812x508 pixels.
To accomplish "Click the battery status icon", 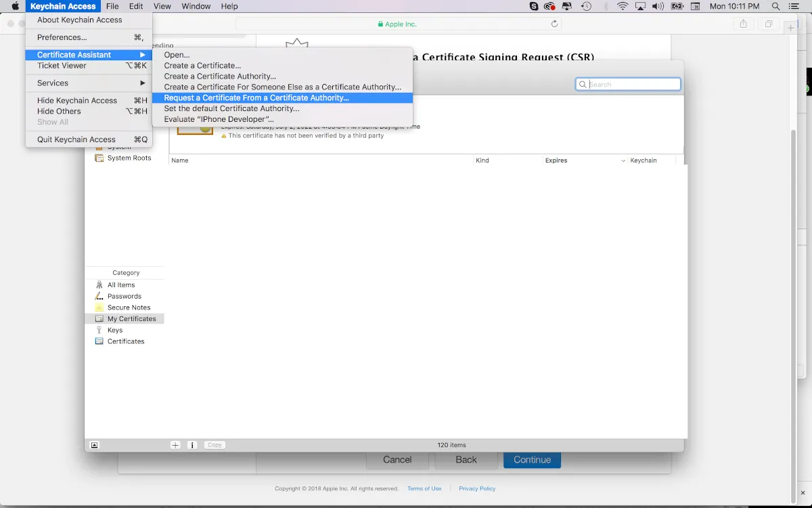I will coord(676,6).
